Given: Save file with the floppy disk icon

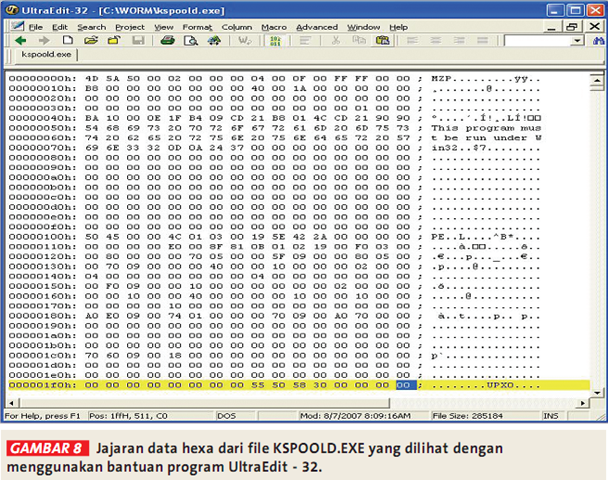Looking at the screenshot, I should click(x=138, y=40).
